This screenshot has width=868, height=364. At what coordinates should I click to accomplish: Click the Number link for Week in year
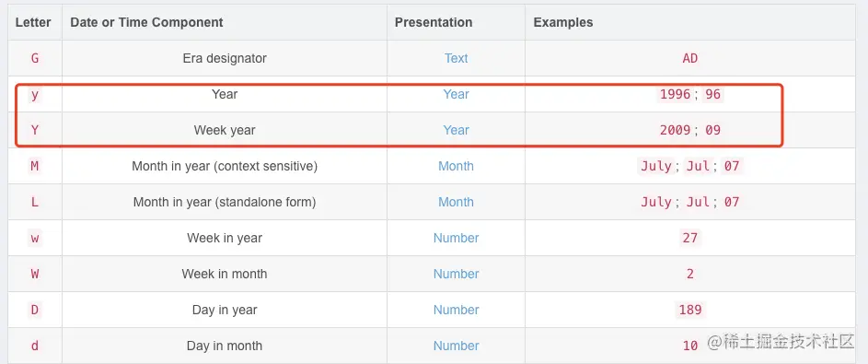456,239
